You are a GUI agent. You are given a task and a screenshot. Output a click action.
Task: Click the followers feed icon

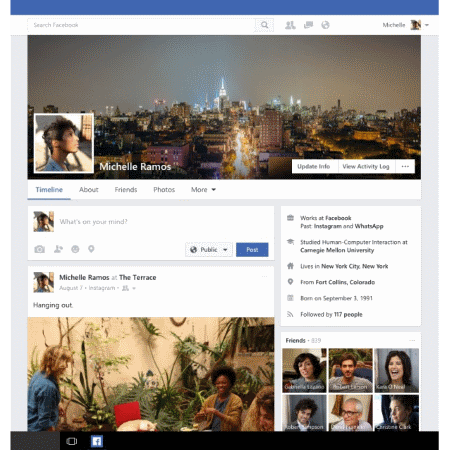pos(290,314)
